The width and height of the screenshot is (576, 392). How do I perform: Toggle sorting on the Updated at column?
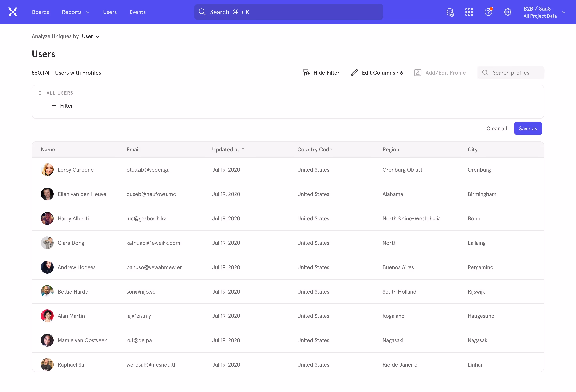[x=243, y=150]
